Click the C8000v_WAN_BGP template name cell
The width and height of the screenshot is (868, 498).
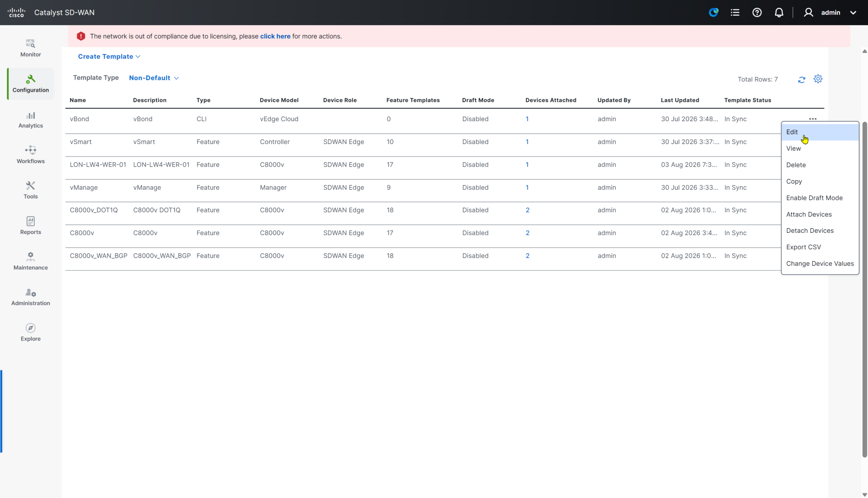click(x=99, y=256)
